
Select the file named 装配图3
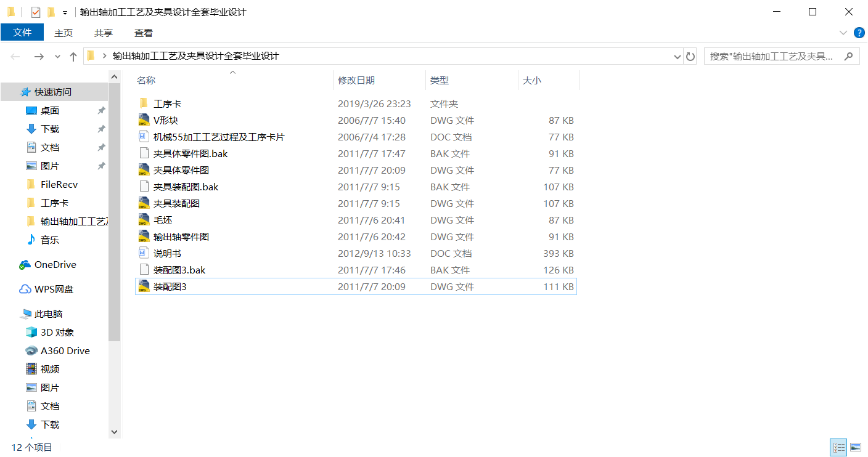(170, 286)
